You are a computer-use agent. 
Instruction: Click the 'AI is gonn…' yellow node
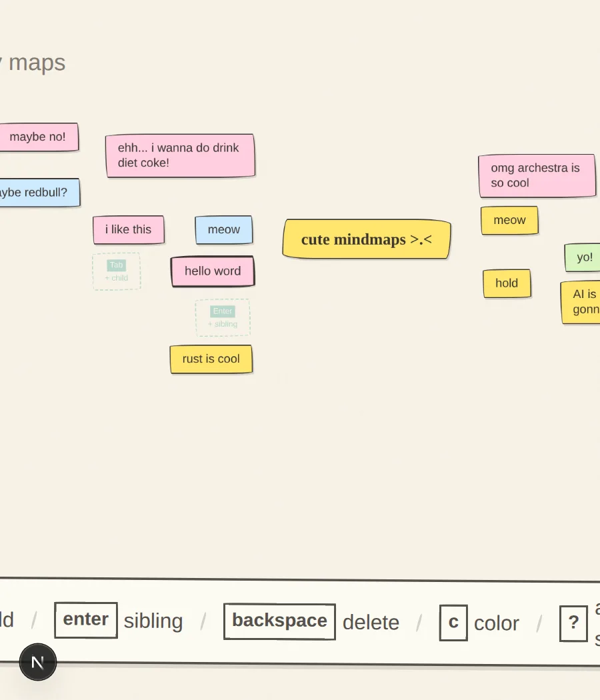(581, 302)
